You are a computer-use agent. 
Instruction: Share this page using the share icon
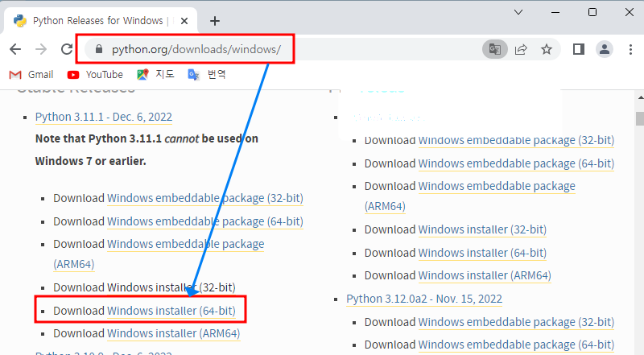click(x=521, y=49)
